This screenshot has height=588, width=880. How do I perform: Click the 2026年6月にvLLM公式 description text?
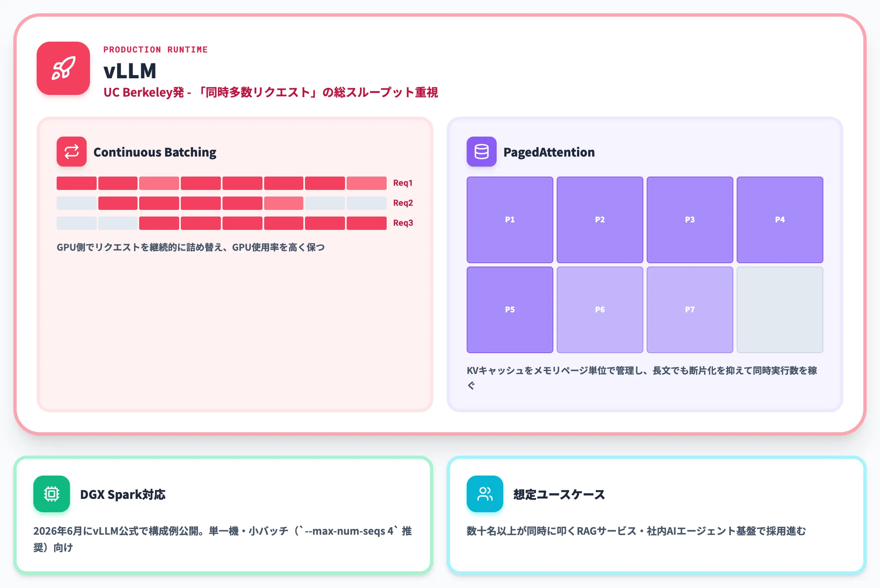pyautogui.click(x=222, y=539)
